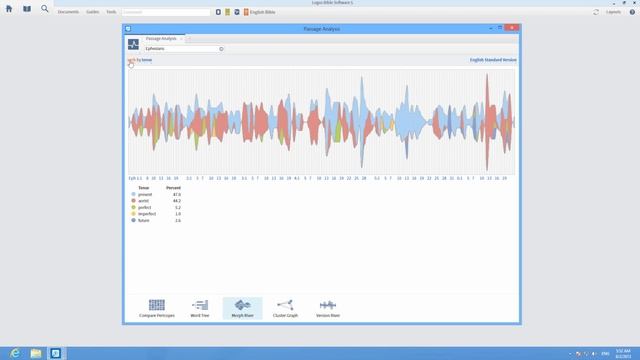
Task: Minimize the Passage Analysis window
Action: pyautogui.click(x=491, y=28)
